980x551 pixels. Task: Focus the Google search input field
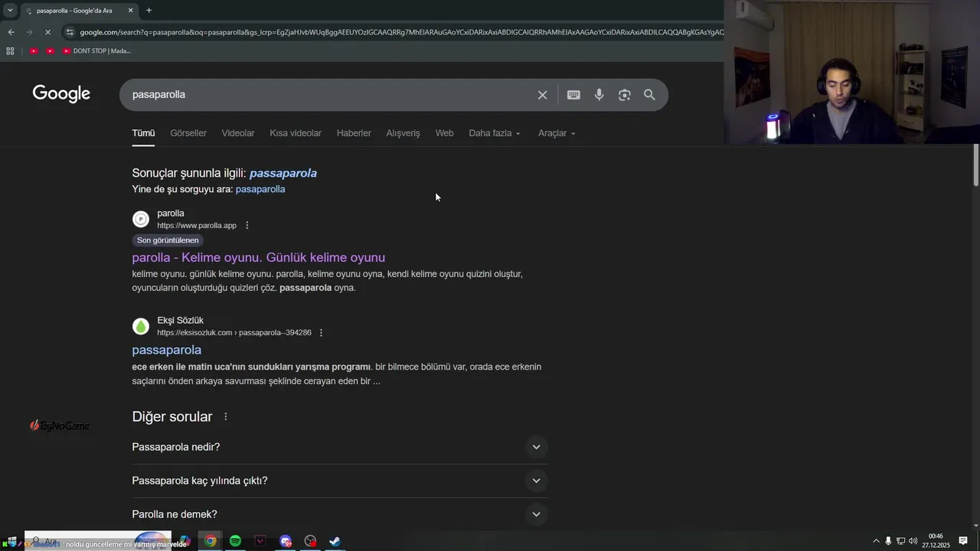pyautogui.click(x=329, y=95)
